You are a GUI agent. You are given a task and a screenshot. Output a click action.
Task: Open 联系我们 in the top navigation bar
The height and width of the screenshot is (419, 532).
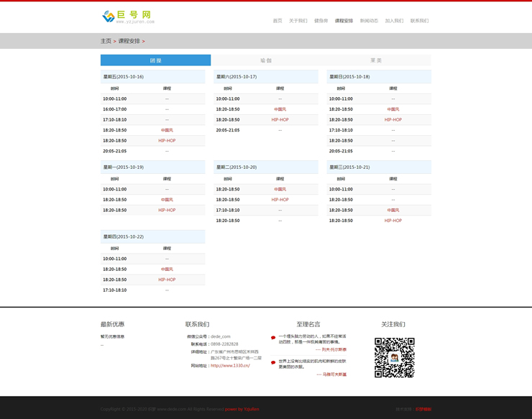[419, 21]
